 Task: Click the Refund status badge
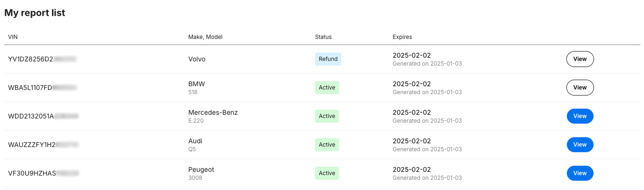coord(328,59)
